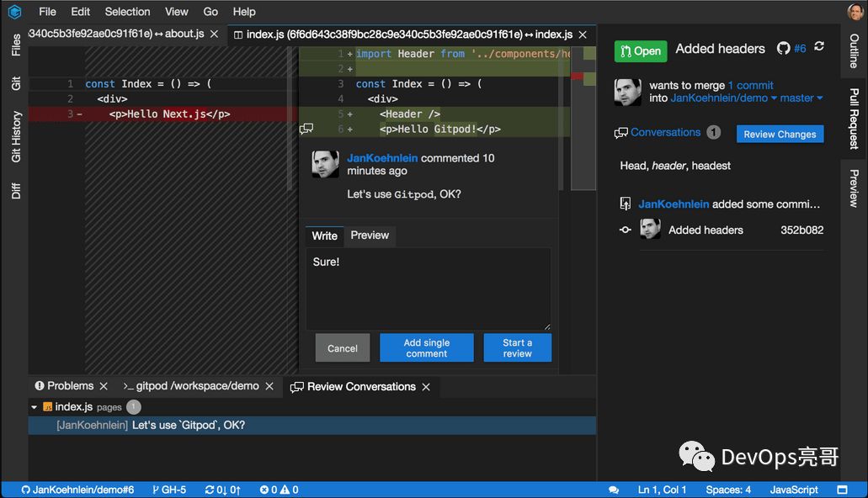The height and width of the screenshot is (498, 868).
Task: Close the Problems panel tab
Action: (104, 386)
